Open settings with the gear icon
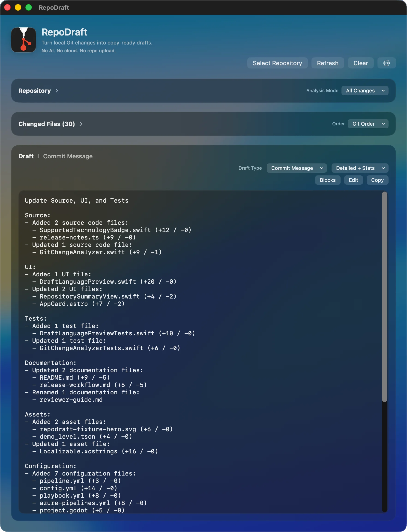 pyautogui.click(x=386, y=63)
